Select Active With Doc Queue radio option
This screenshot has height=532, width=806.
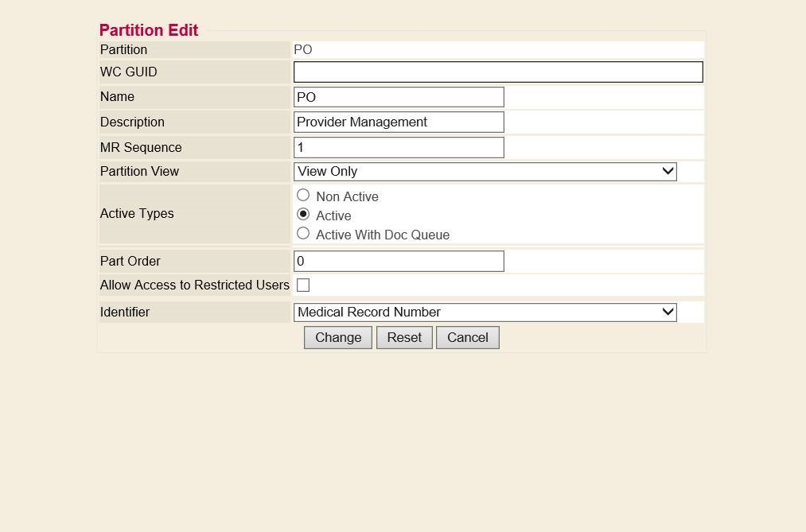tap(303, 234)
